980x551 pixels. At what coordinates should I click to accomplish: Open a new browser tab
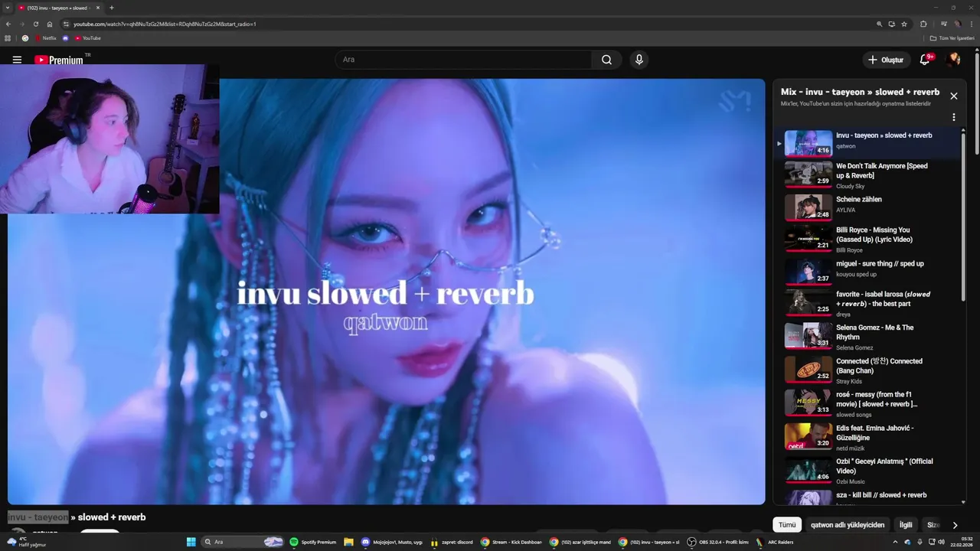click(112, 8)
